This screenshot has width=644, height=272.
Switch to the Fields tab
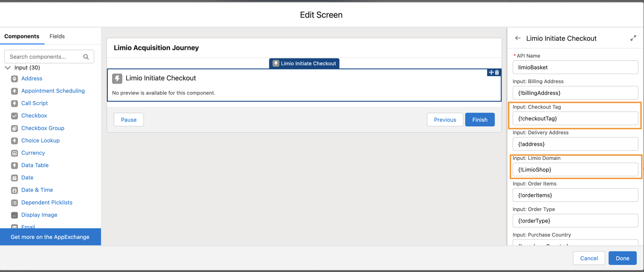57,36
